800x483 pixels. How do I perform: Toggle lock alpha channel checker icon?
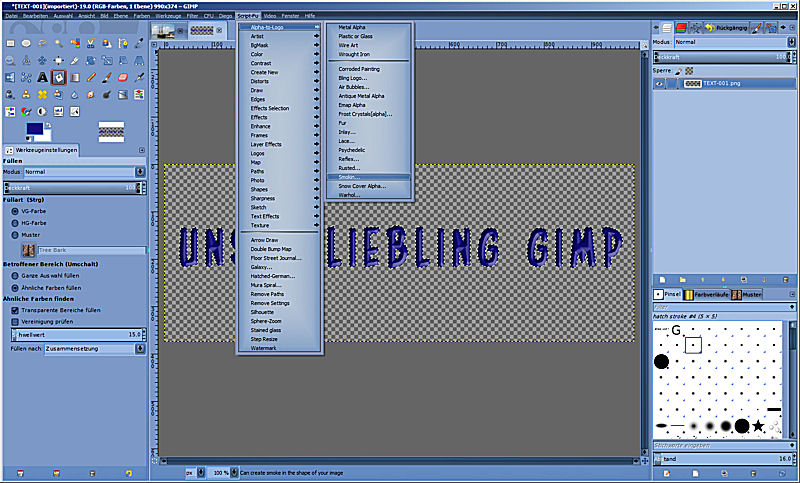coord(689,71)
